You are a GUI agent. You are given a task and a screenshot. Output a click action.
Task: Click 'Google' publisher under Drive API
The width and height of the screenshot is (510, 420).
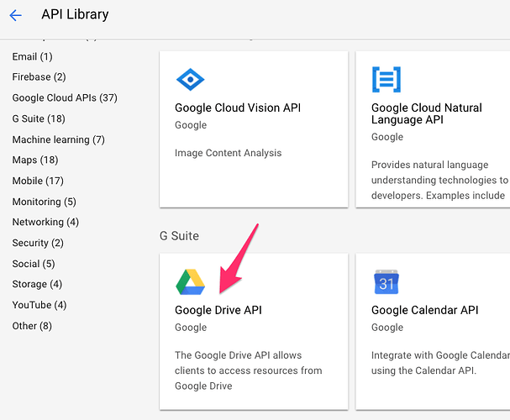point(191,328)
